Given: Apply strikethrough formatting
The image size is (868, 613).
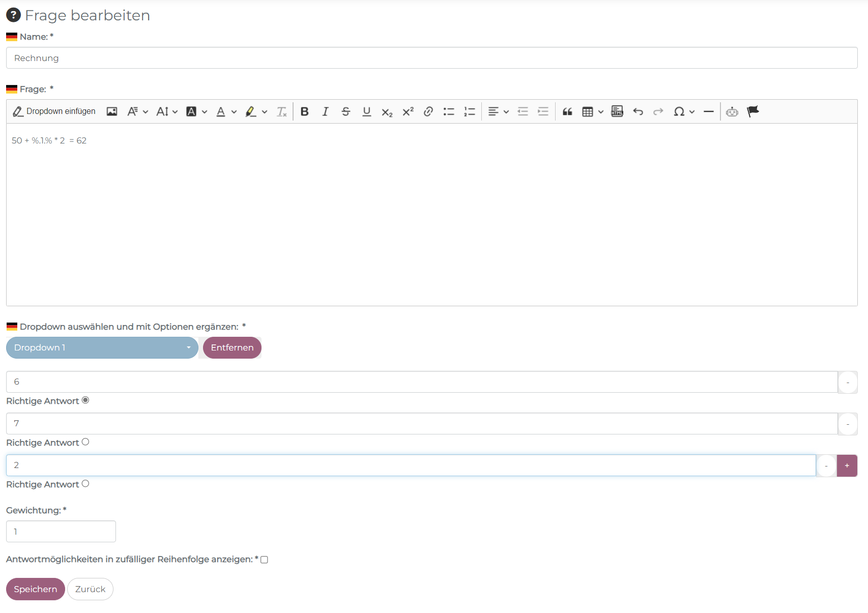Looking at the screenshot, I should [346, 111].
